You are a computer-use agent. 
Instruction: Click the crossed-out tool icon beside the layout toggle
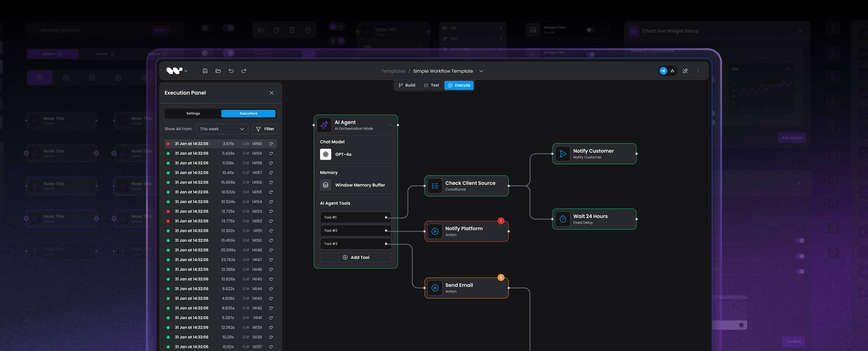[685, 71]
